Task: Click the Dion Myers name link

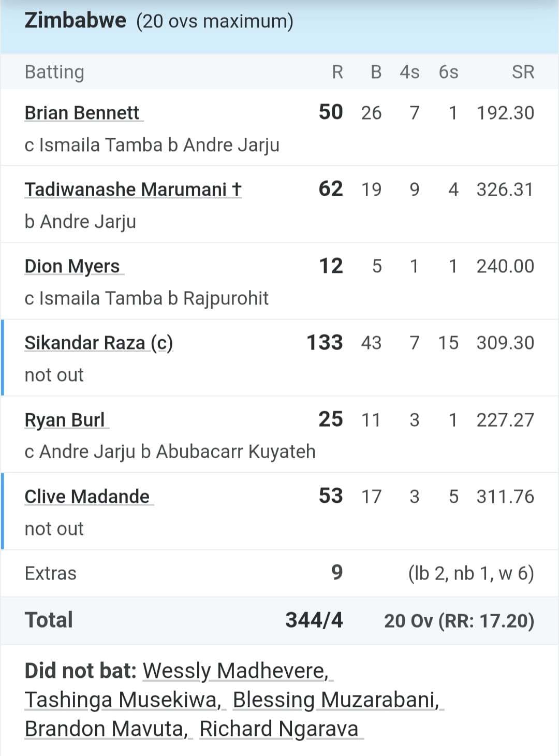Action: (x=72, y=266)
